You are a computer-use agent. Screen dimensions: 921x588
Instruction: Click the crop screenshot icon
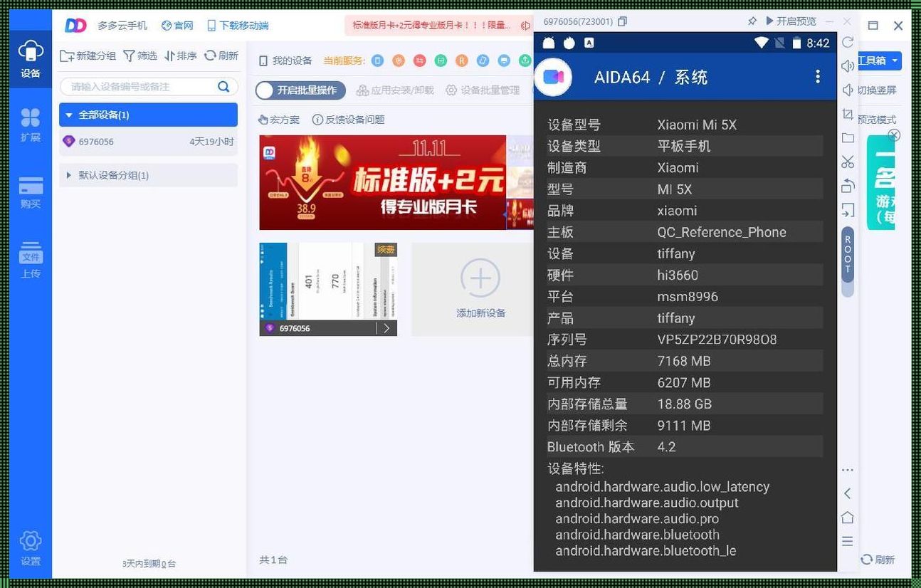click(x=847, y=114)
